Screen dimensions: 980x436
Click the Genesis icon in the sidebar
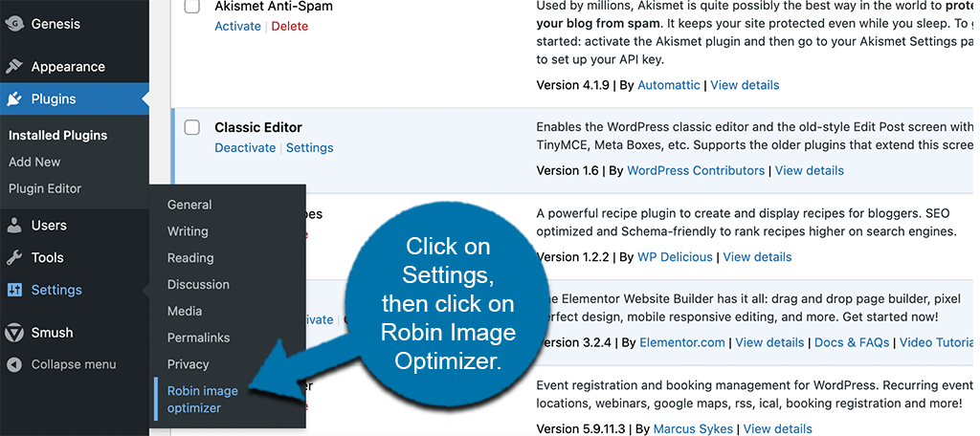[x=14, y=24]
